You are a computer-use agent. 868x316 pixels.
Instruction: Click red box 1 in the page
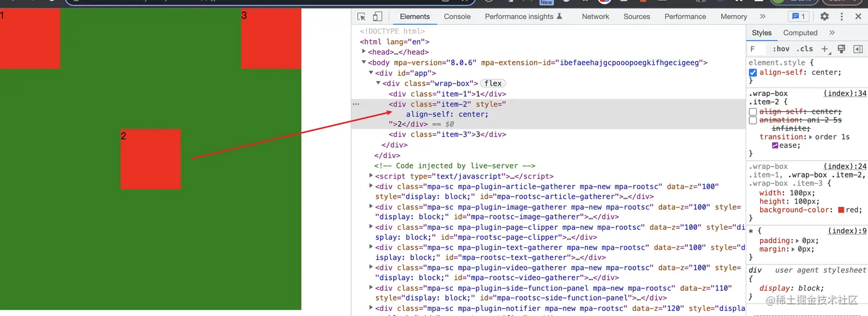pos(30,38)
